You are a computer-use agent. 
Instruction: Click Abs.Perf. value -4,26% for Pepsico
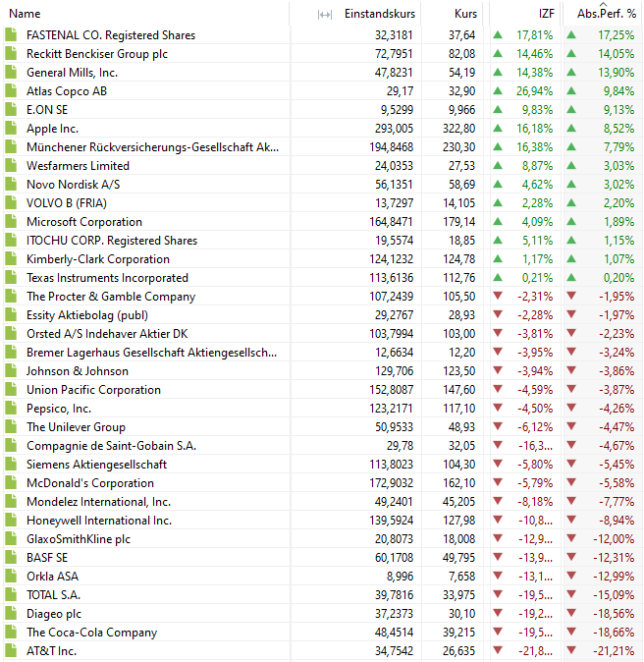[617, 409]
